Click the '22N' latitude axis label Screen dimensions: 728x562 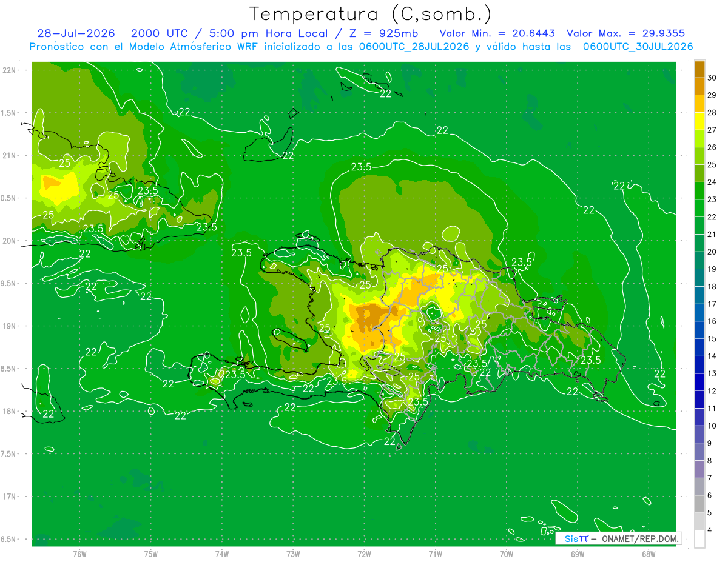point(9,70)
